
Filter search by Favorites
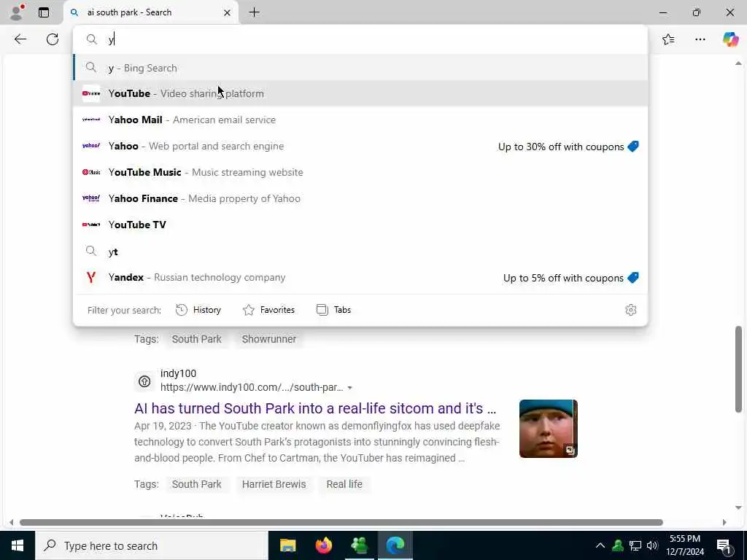(268, 310)
